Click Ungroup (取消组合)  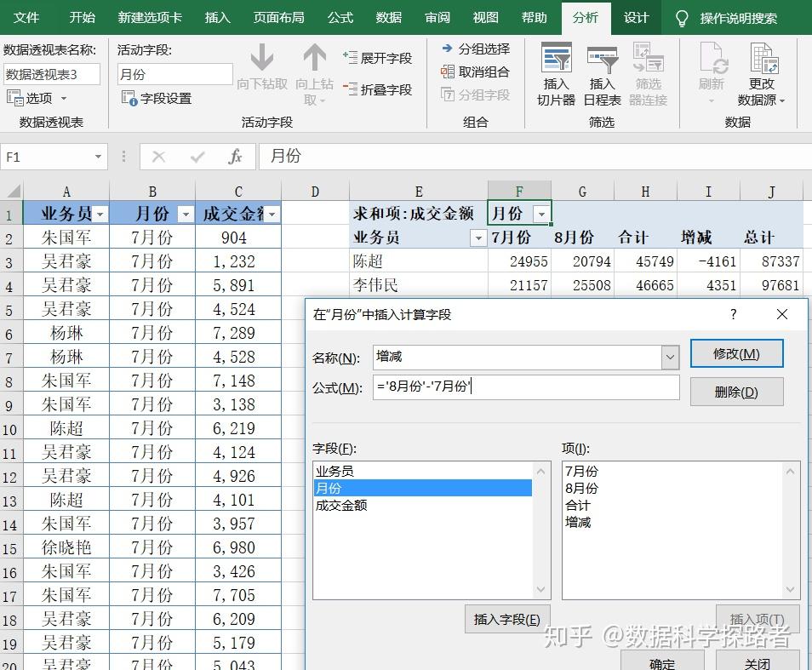pyautogui.click(x=476, y=72)
